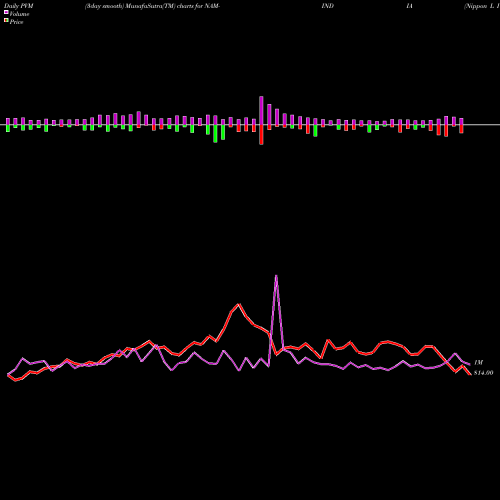
Task: Click the 'Daily PVM' title text
Action: pyautogui.click(x=19, y=6)
